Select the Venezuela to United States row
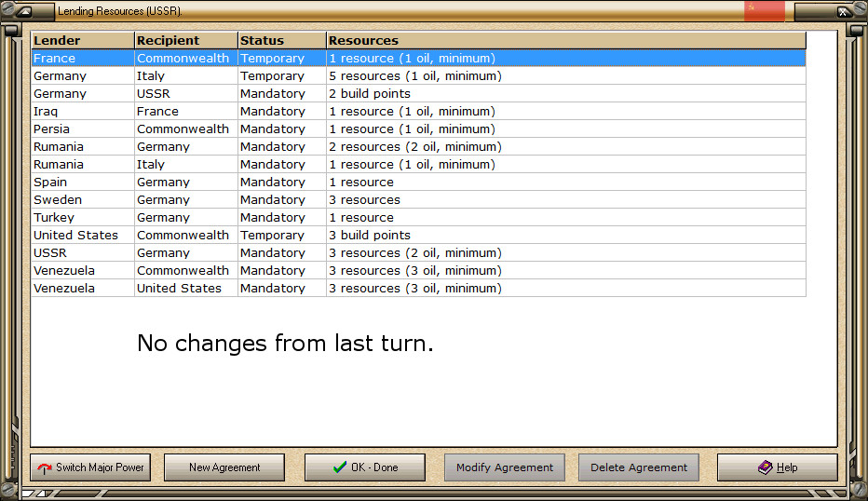Image resolution: width=868 pixels, height=501 pixels. (418, 289)
